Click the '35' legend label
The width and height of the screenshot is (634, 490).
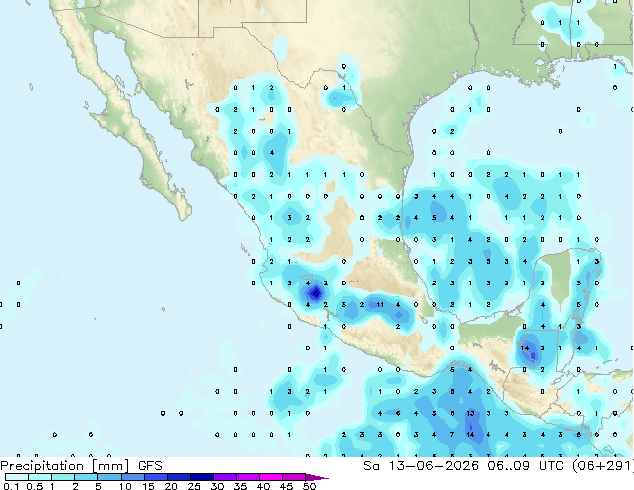pos(240,486)
